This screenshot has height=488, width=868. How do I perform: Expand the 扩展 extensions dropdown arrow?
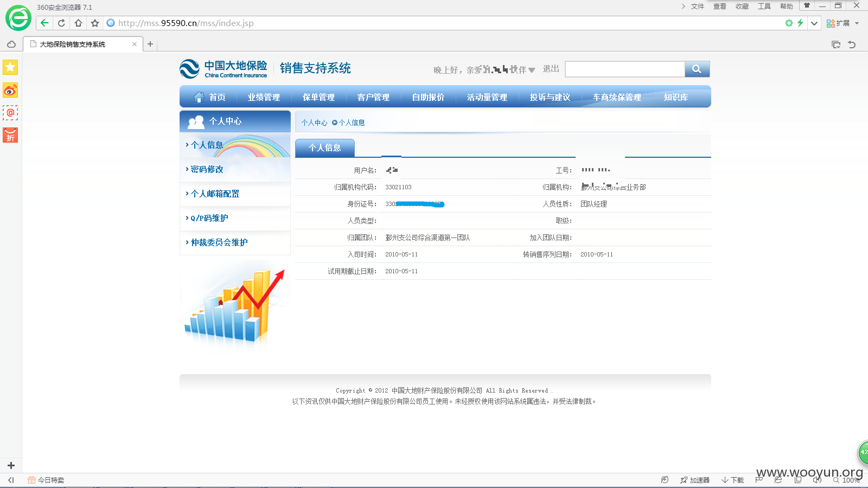point(857,23)
